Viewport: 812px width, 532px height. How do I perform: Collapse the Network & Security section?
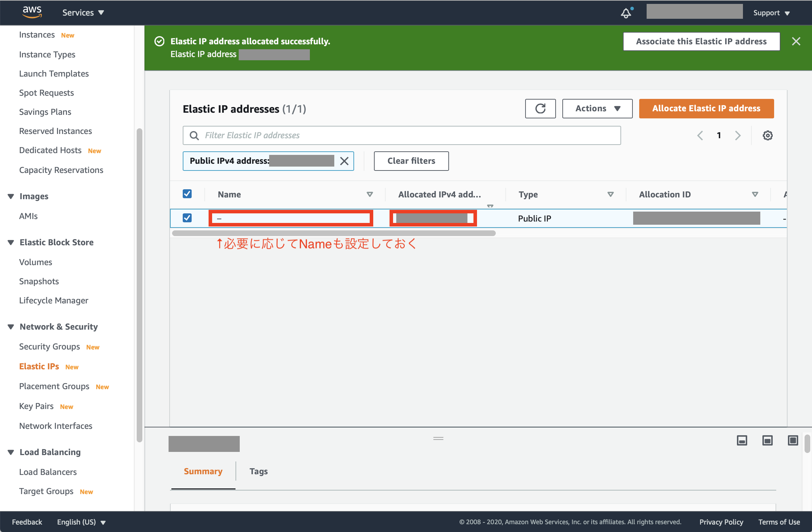pos(11,327)
